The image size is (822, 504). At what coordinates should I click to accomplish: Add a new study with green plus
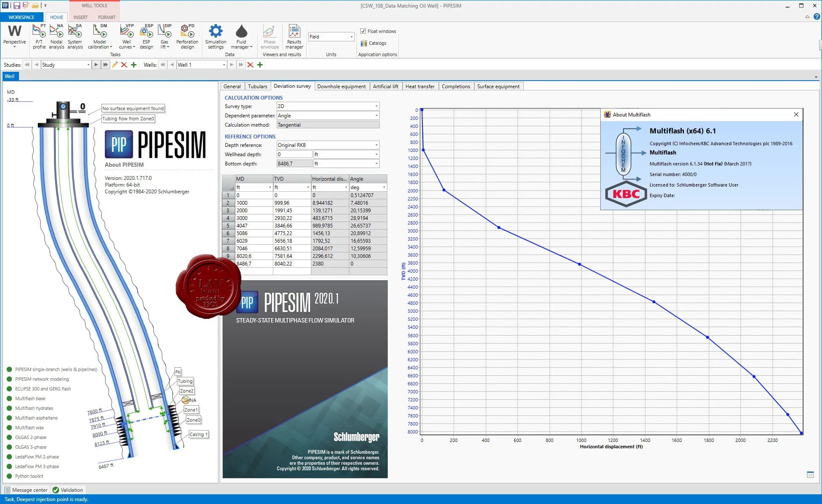(x=133, y=65)
